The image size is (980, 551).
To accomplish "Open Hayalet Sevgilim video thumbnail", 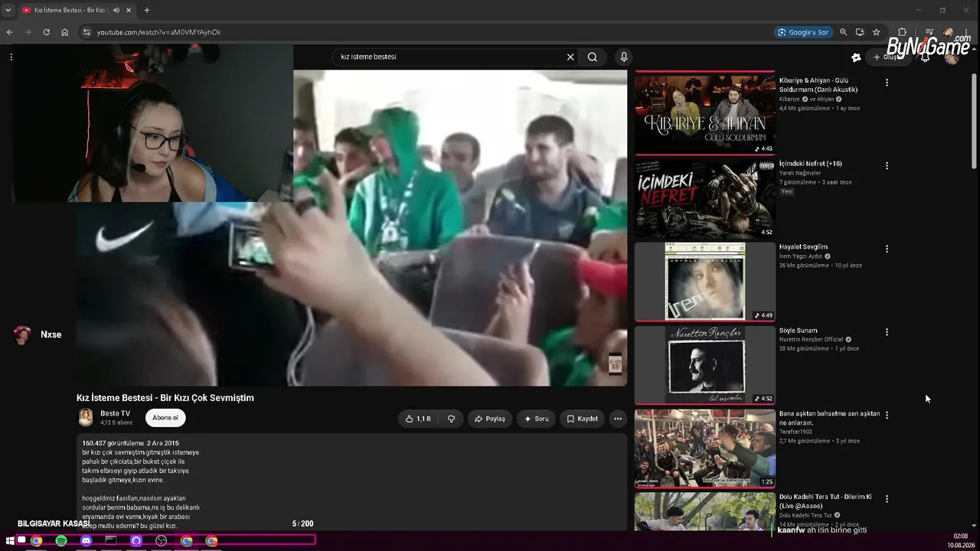I will pos(704,282).
